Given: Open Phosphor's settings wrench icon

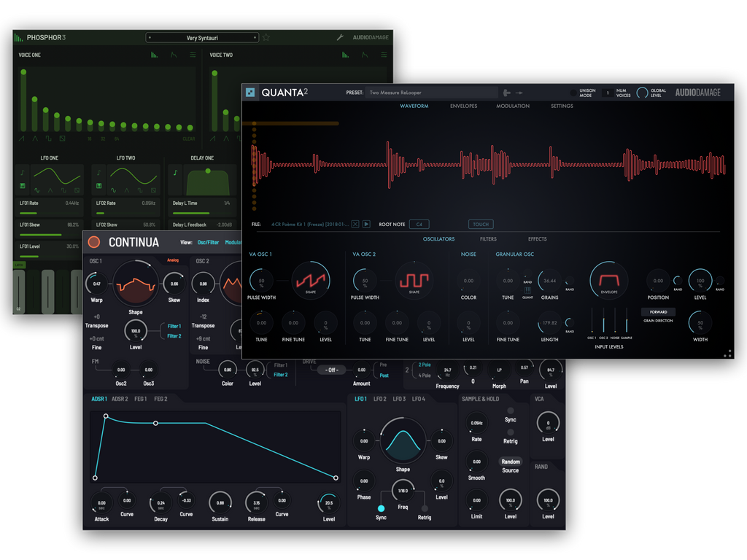Looking at the screenshot, I should (x=341, y=37).
